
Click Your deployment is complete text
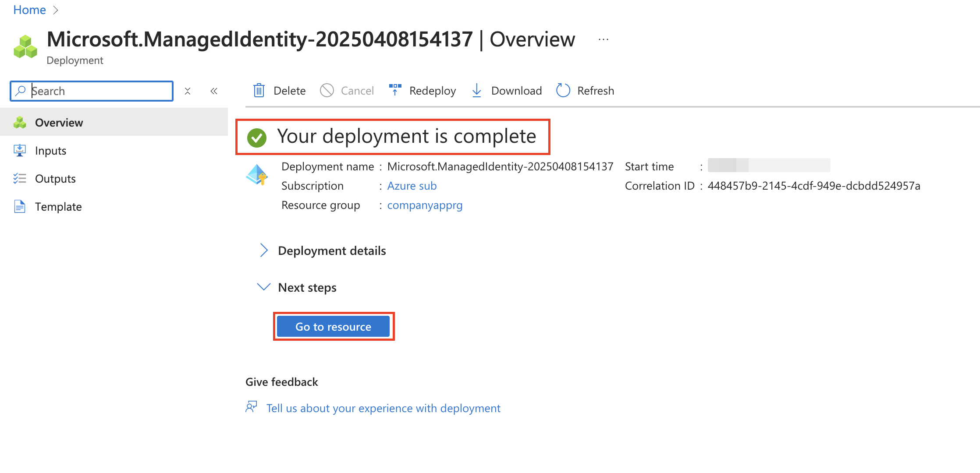406,136
